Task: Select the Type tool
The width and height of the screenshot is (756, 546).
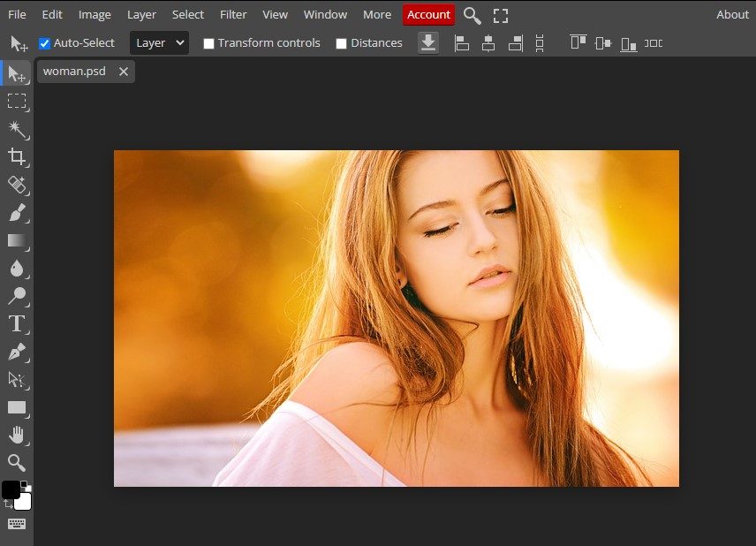Action: click(x=16, y=323)
